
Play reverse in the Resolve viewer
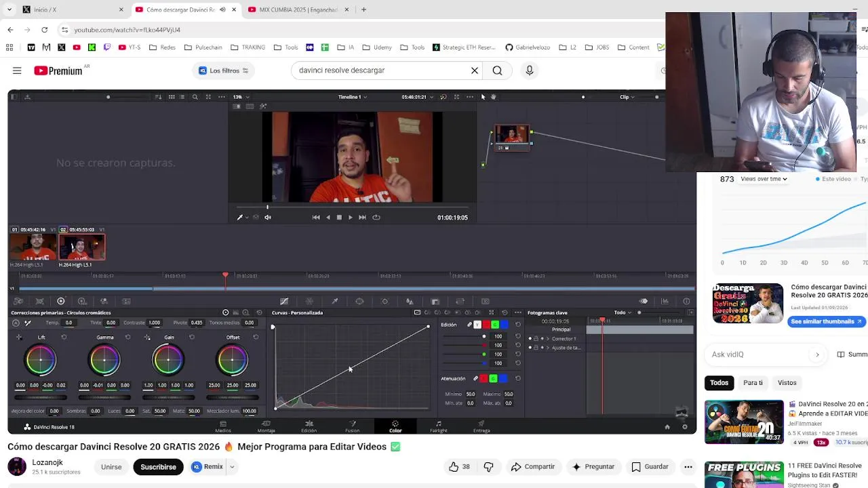click(x=328, y=218)
